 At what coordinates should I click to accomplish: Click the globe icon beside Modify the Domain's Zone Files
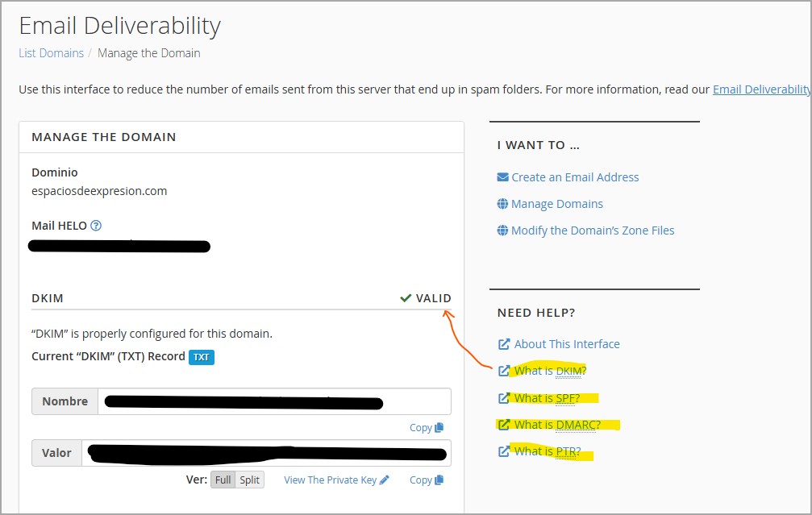click(503, 231)
